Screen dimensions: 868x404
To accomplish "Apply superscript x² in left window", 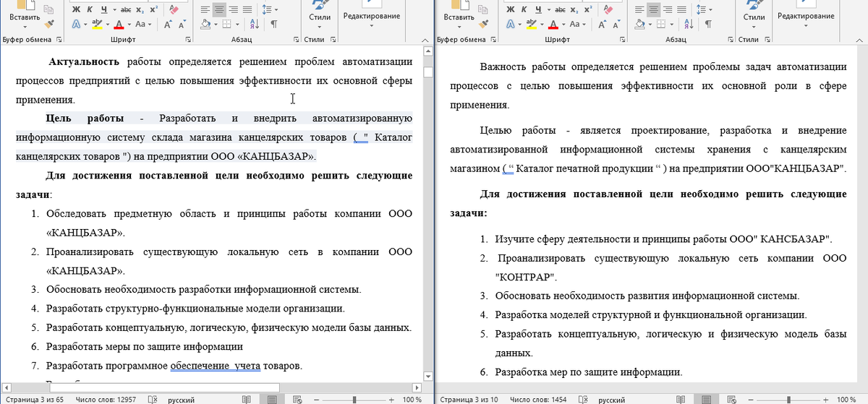I will [x=153, y=9].
